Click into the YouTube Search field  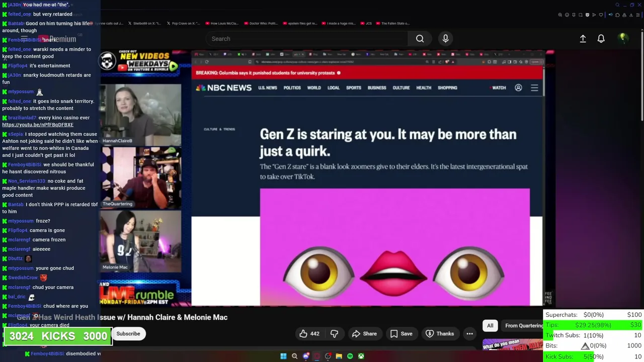pos(307,39)
